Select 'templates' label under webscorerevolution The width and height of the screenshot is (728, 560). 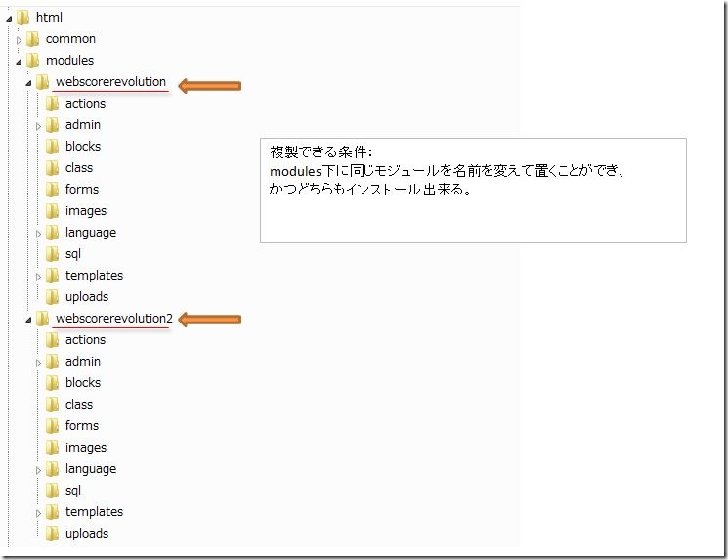pos(94,276)
